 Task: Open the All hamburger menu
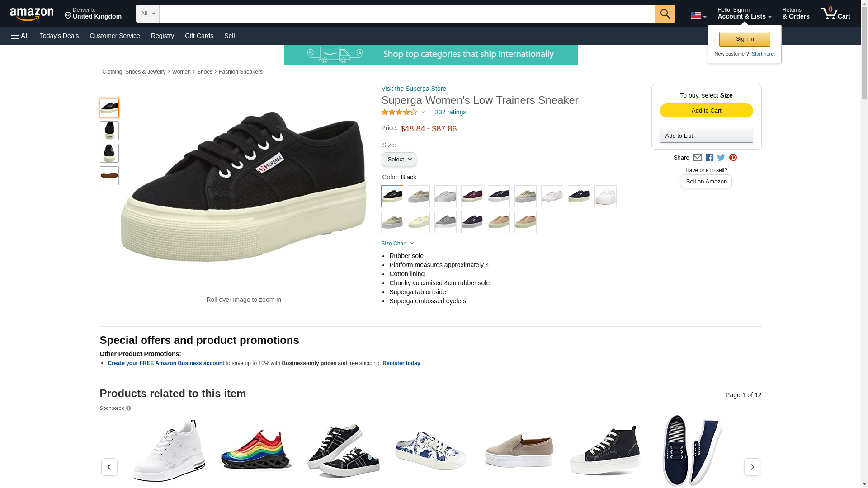click(x=20, y=36)
